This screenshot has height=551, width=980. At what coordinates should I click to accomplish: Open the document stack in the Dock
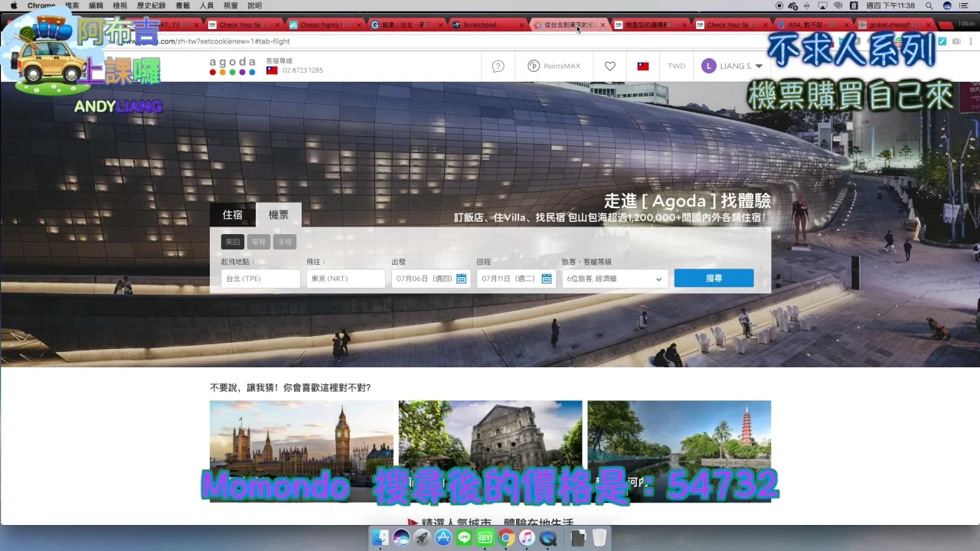[x=579, y=538]
